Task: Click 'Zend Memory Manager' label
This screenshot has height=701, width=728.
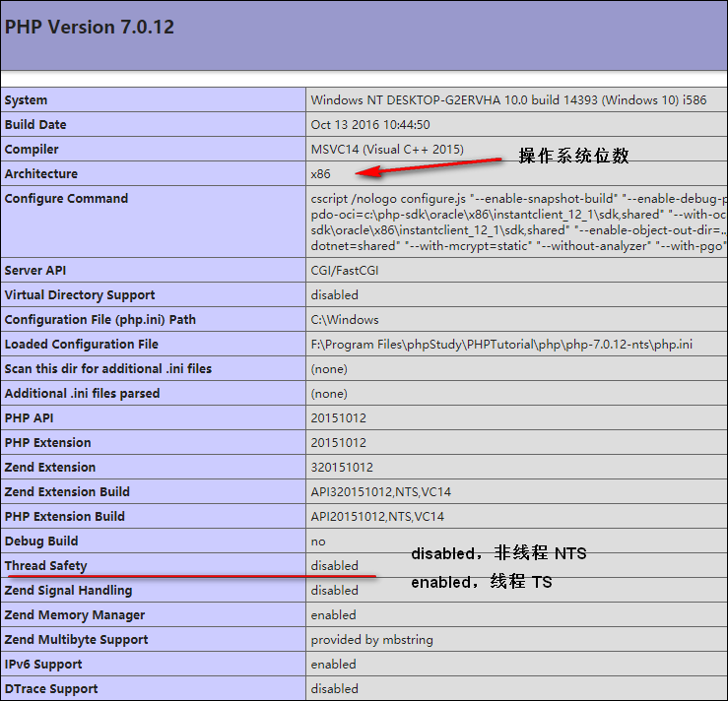Action: (75, 614)
